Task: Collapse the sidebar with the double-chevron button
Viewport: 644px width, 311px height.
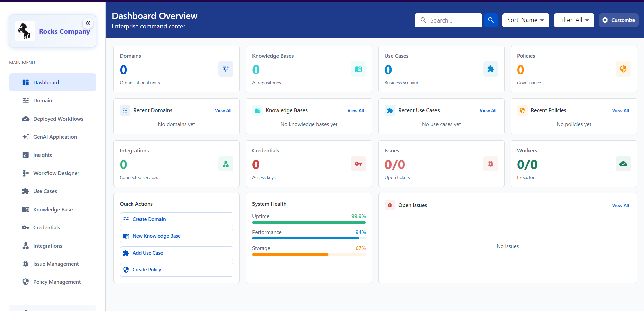Action: [x=88, y=23]
